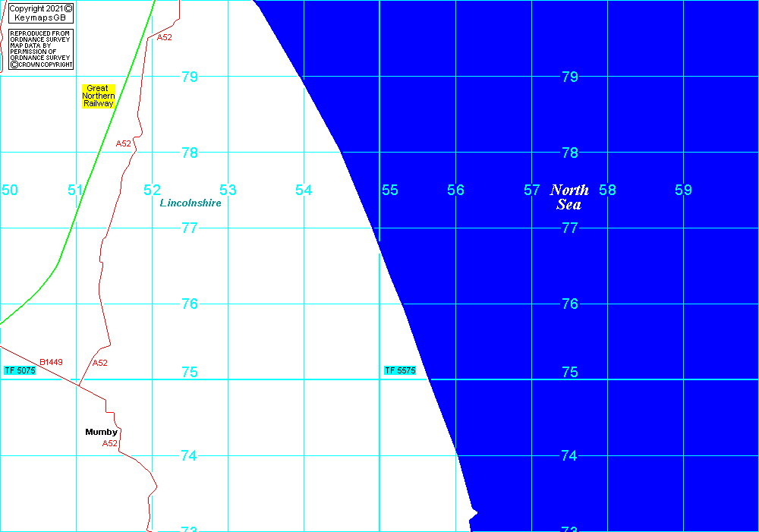
Task: Click the Lincolnshire county label
Action: click(191, 203)
